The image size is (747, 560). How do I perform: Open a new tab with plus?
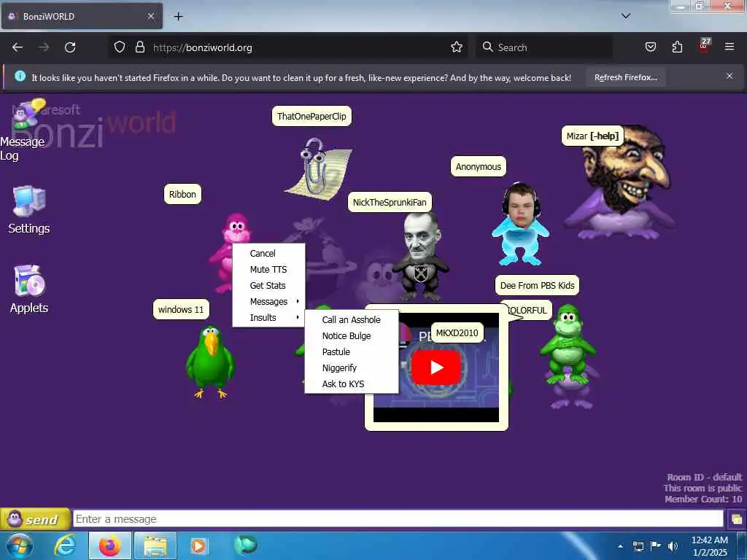point(178,17)
